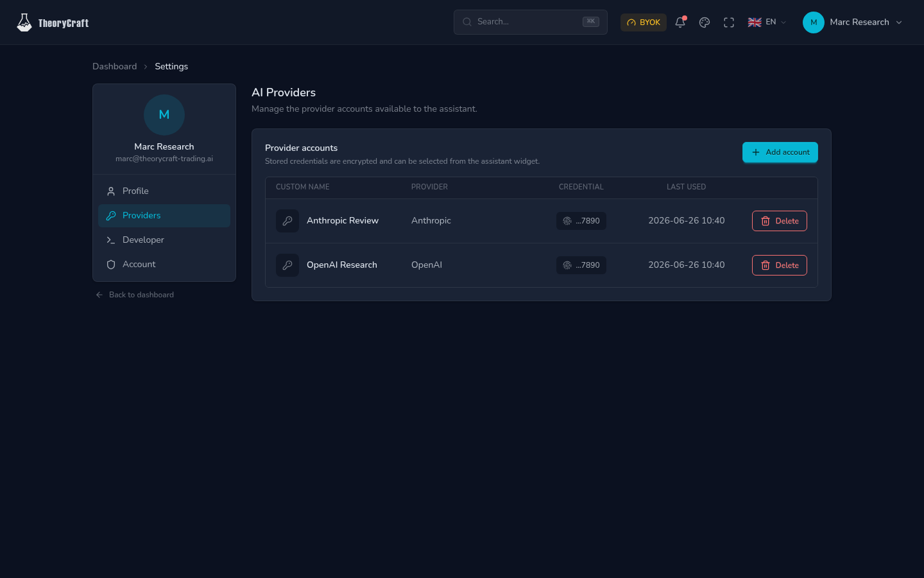Click the BYOK badge
The image size is (924, 578).
[x=644, y=22]
